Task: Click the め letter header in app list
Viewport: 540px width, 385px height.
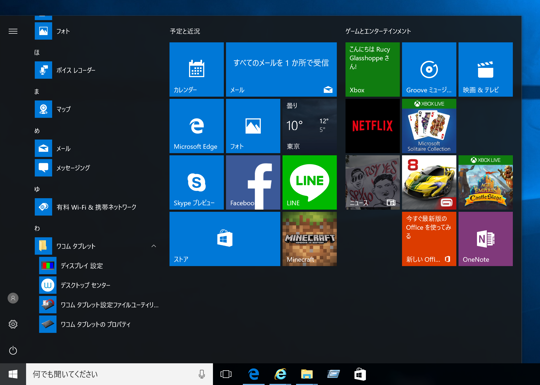Action: point(37,131)
